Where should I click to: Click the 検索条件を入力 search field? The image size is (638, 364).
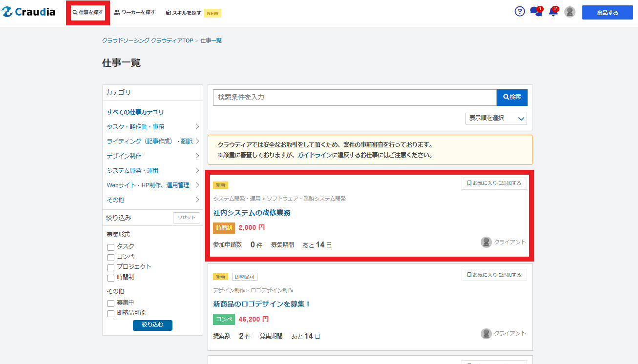click(x=355, y=97)
